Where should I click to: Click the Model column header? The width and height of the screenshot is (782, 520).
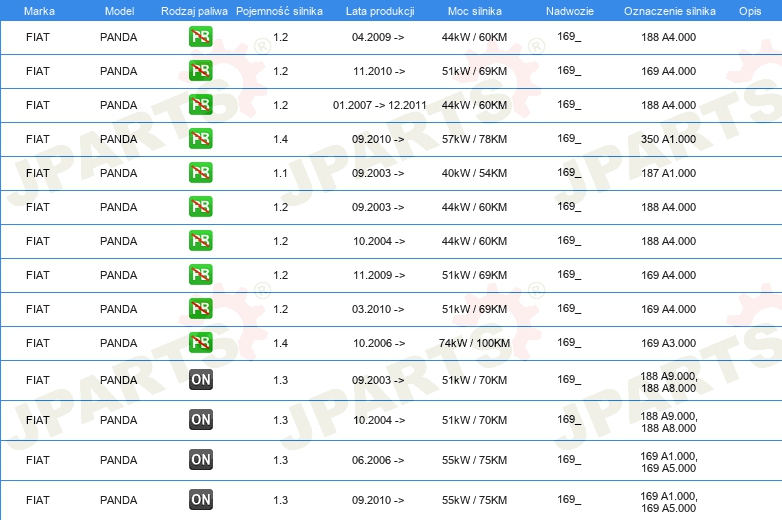coord(119,11)
